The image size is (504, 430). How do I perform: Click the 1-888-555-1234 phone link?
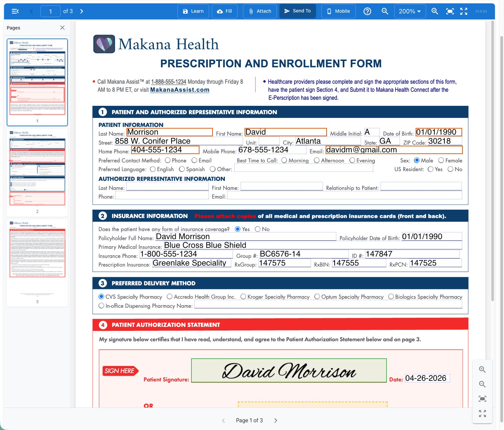tap(169, 82)
